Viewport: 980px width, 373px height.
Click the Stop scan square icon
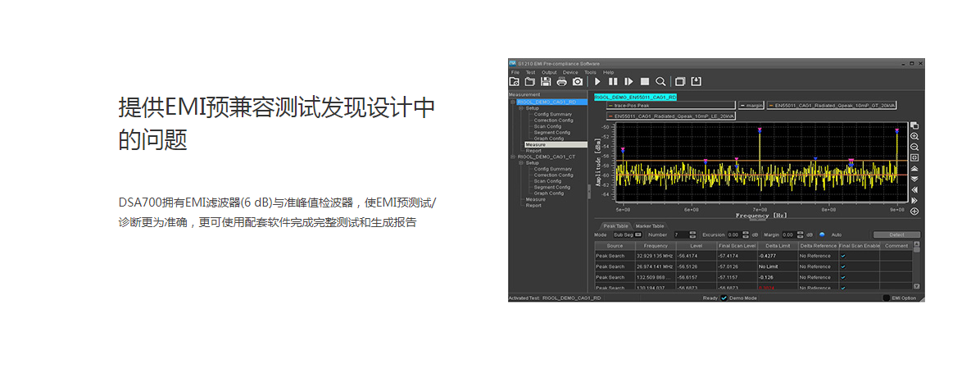point(645,82)
